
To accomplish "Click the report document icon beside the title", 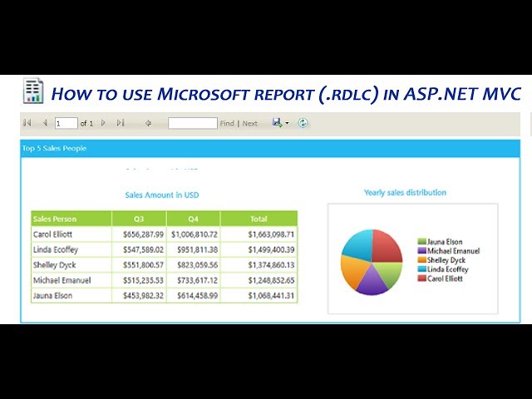I will point(33,91).
